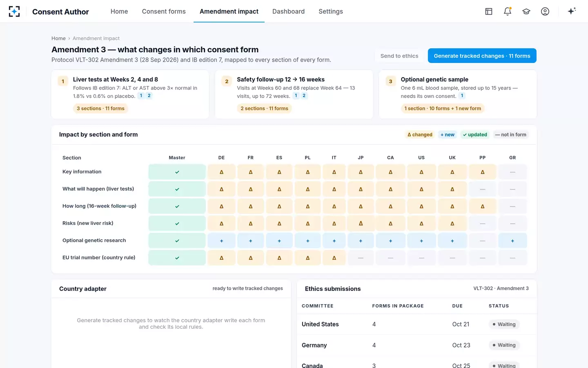Click DE new plus for Optional genetic research

coord(222,241)
